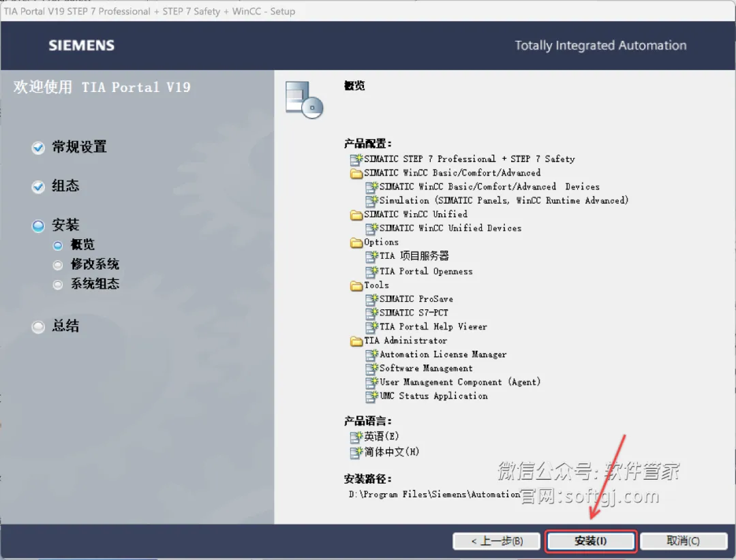
Task: Select the 简体中文(H) language entry
Action: (x=392, y=452)
